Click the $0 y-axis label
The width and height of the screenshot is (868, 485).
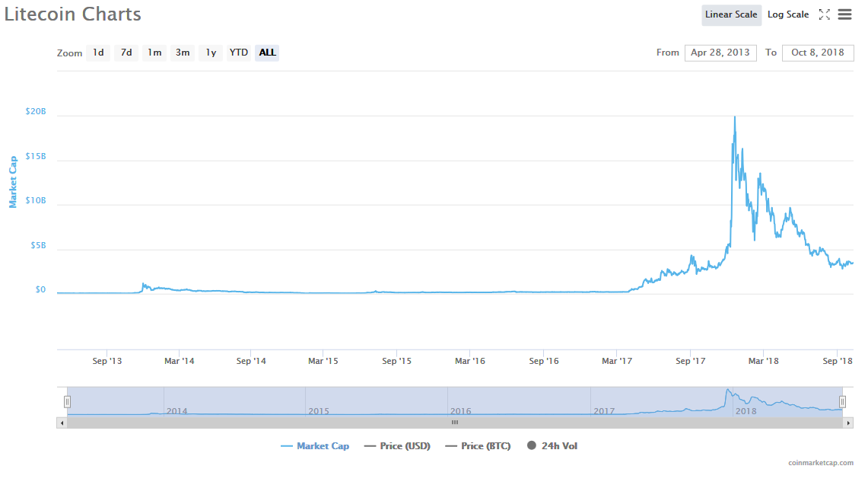coord(40,290)
